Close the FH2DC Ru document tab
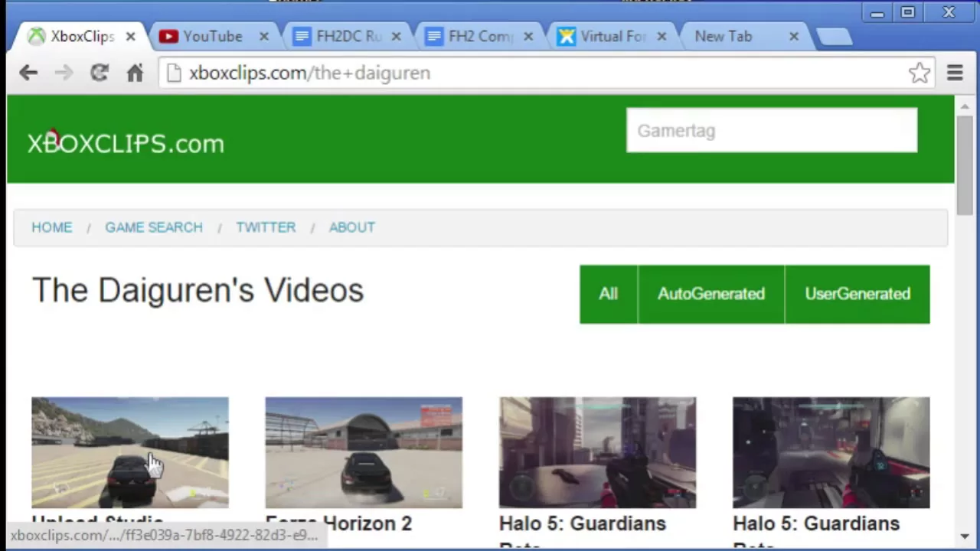 point(396,36)
